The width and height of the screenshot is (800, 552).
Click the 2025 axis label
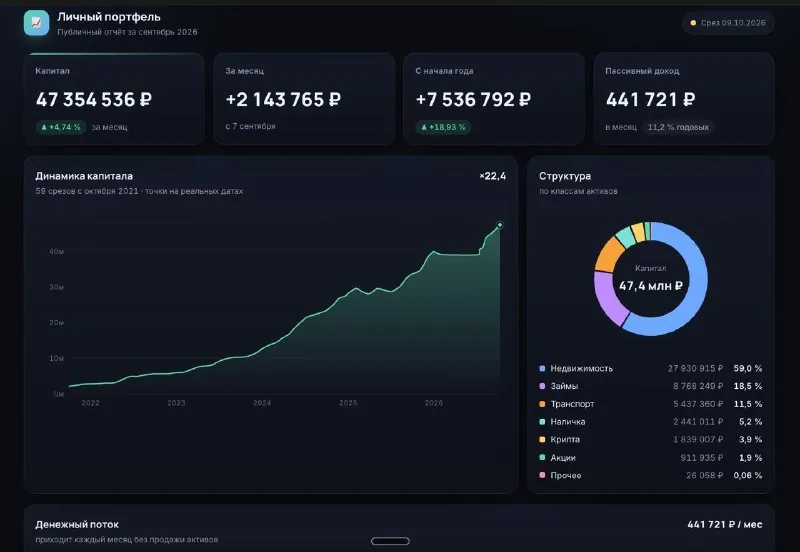tap(348, 403)
